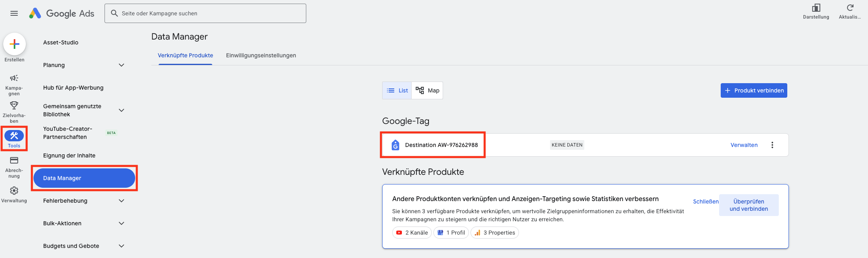Viewport: 868px width, 258px height.
Task: Expand the Planung section
Action: (x=121, y=65)
